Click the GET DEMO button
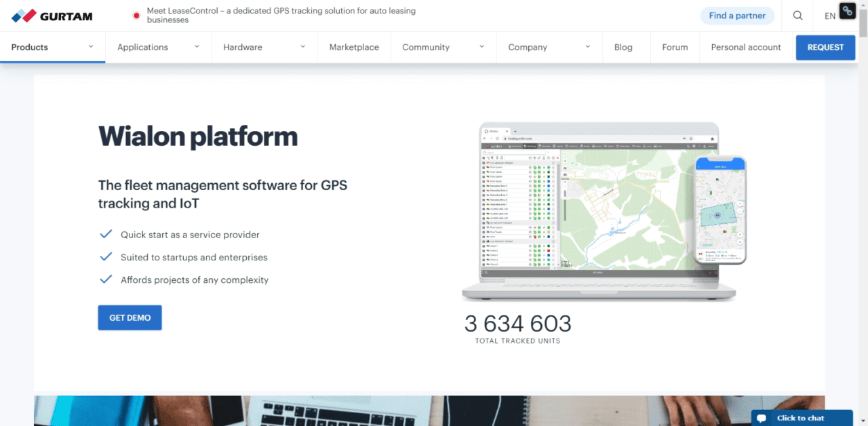 tap(130, 317)
